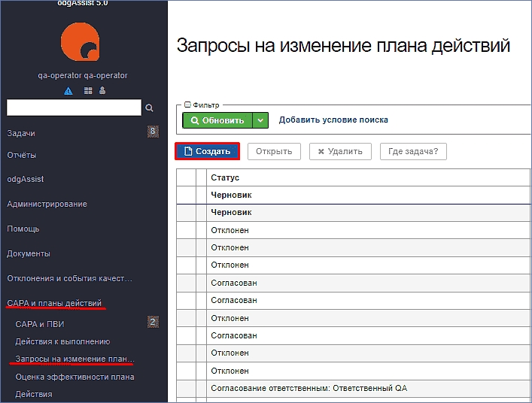This screenshot has width=532, height=403.
Task: Open the blue warning triangle notifications icon
Action: [68, 91]
